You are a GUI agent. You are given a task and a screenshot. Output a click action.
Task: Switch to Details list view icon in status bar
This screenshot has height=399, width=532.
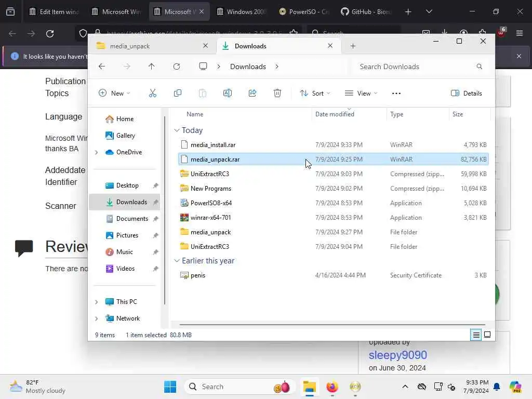(x=476, y=335)
